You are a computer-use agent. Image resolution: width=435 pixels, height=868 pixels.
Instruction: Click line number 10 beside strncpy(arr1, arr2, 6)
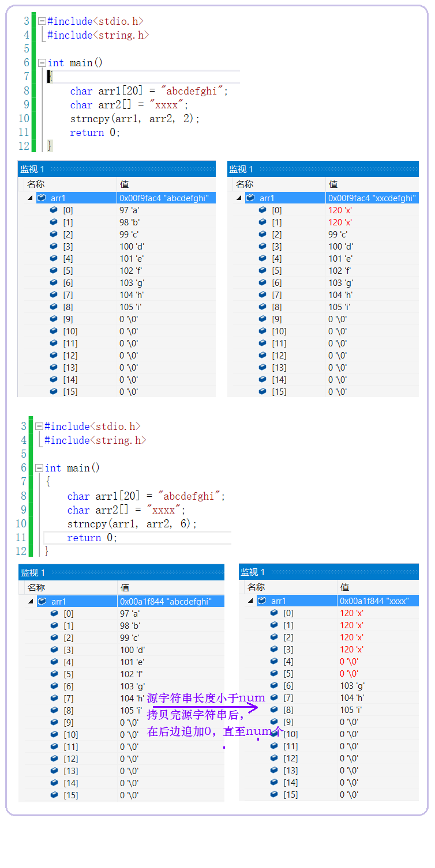click(21, 524)
